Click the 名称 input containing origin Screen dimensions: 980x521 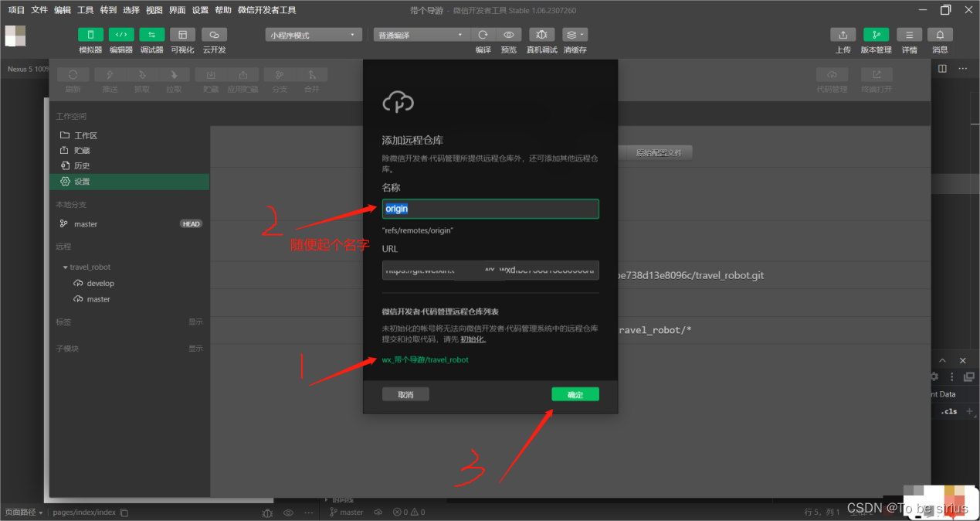tap(490, 209)
